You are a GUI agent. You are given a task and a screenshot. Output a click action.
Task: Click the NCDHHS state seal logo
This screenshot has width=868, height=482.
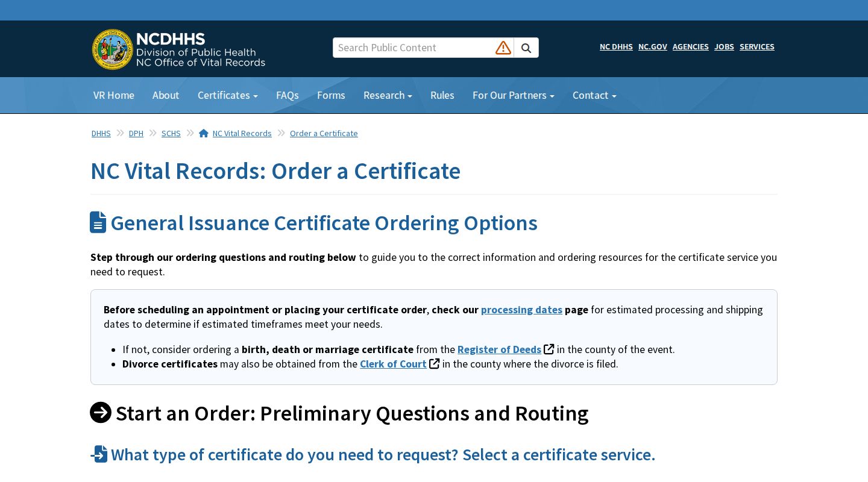113,49
